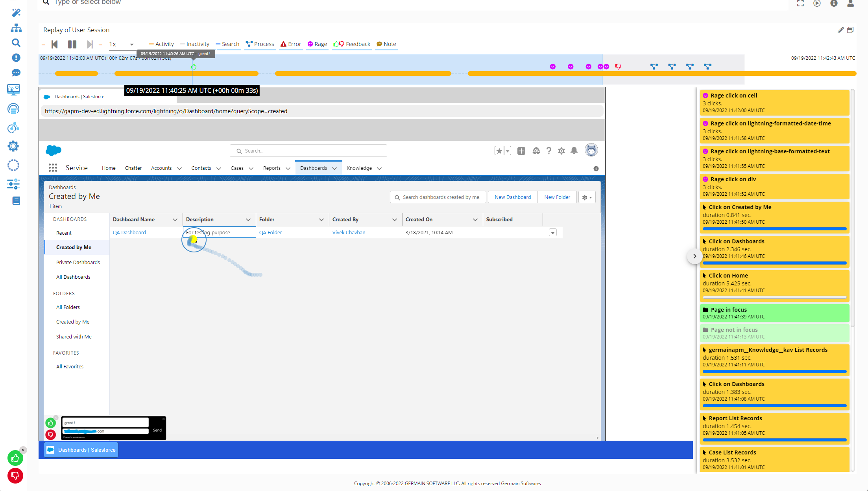Click the edit pencil icon on replay panel
This screenshot has width=868, height=491.
[840, 30]
